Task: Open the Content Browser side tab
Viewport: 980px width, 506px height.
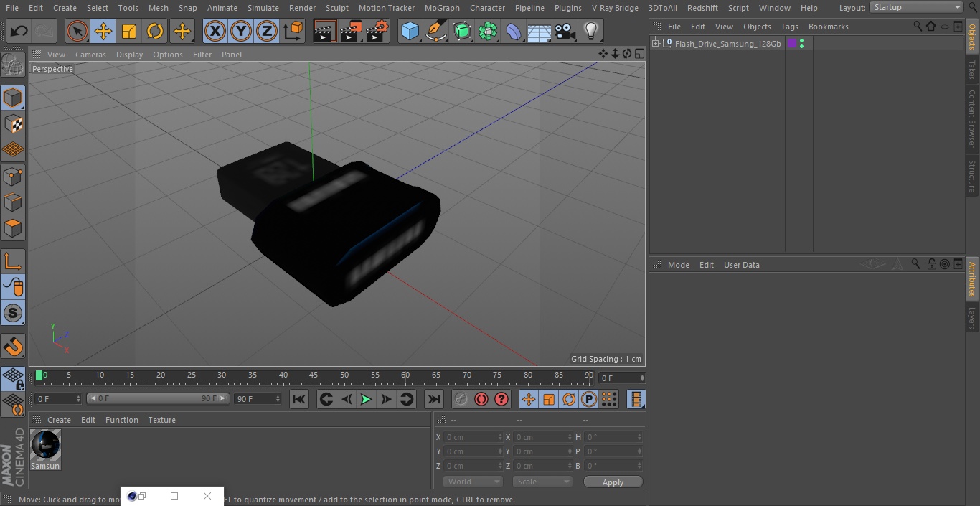Action: 972,118
